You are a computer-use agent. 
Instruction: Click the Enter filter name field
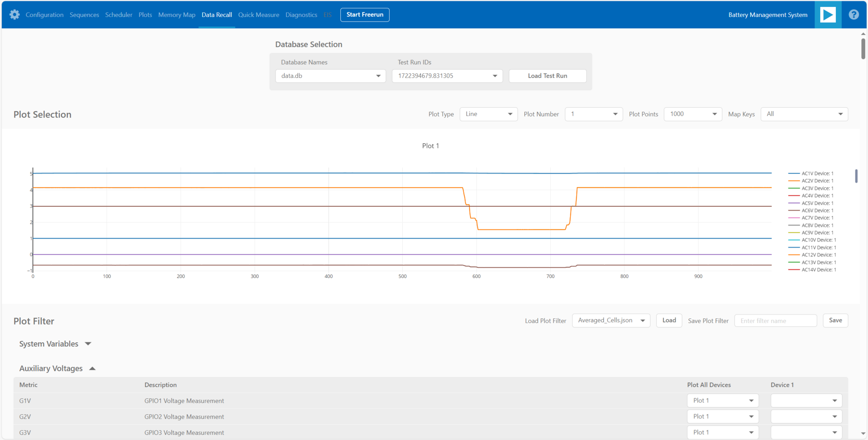click(776, 320)
